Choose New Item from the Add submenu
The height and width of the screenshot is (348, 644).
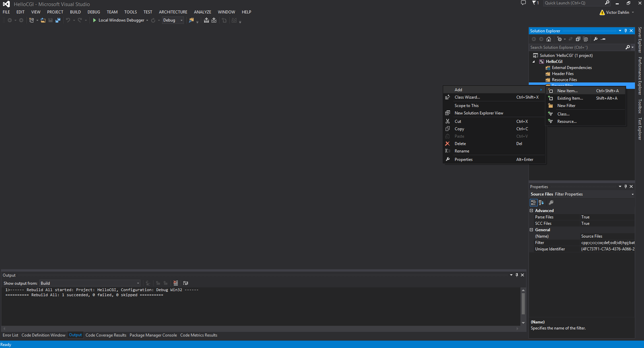[585, 91]
